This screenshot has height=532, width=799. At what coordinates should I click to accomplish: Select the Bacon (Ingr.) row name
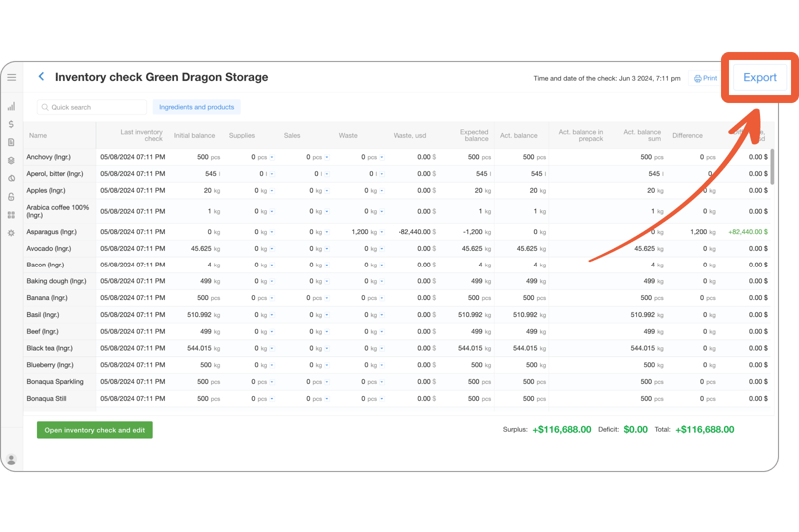point(45,265)
